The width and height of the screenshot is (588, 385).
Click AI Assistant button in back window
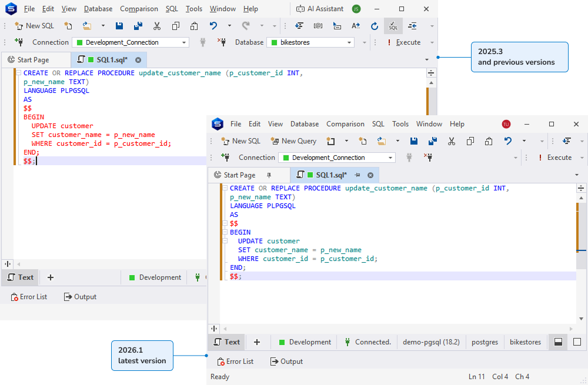coord(320,9)
